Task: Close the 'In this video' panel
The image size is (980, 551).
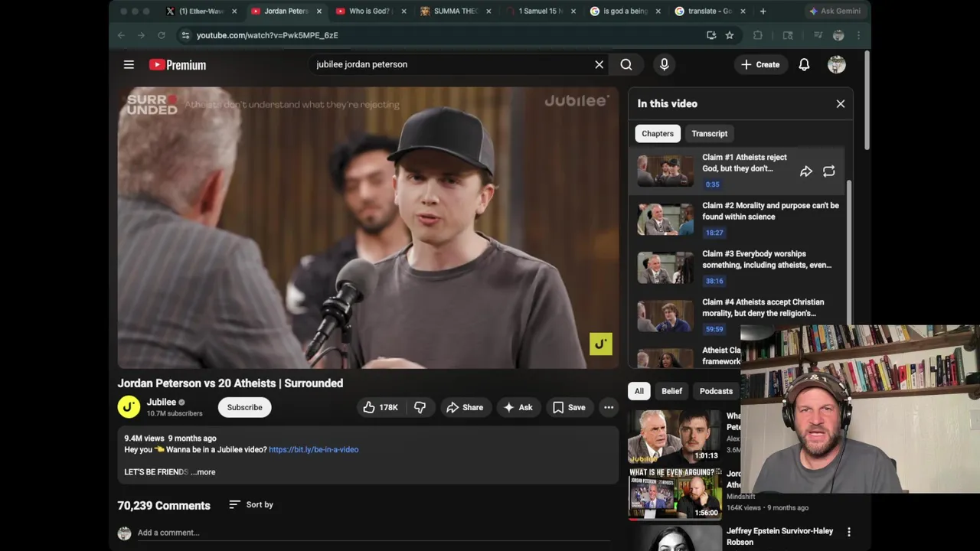Action: tap(841, 104)
